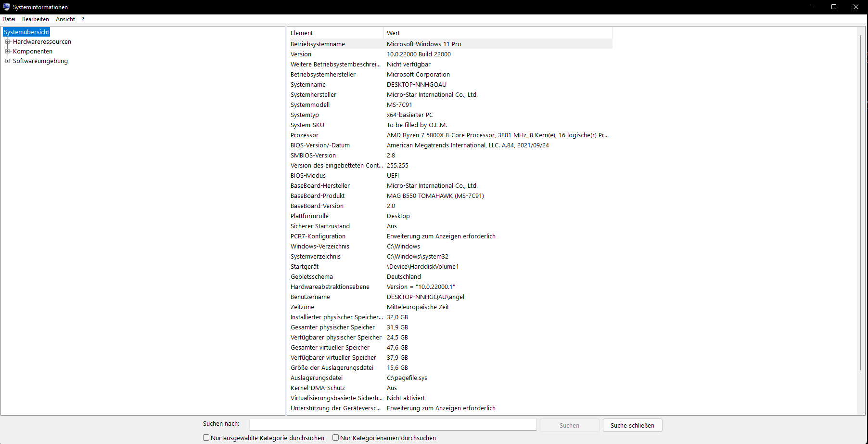Select Komponenten tree item
This screenshot has height=444, width=868.
(33, 52)
